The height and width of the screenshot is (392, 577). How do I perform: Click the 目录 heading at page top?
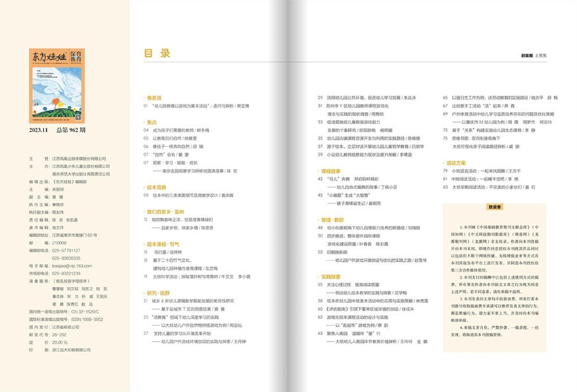[x=157, y=54]
